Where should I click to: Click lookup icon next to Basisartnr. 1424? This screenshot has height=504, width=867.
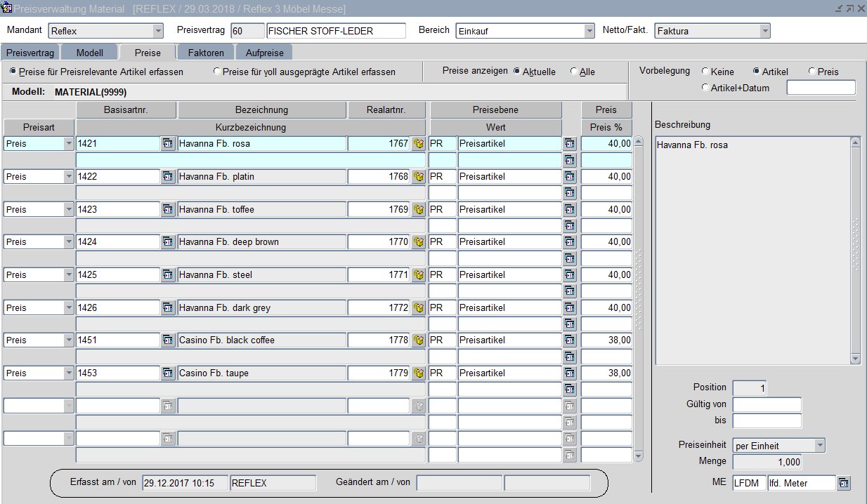tap(168, 242)
